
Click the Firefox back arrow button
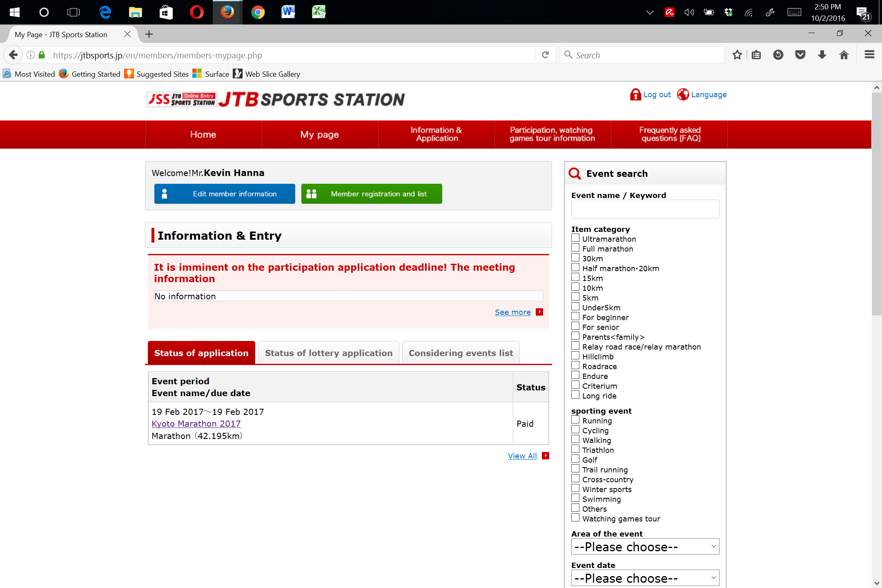coord(13,55)
